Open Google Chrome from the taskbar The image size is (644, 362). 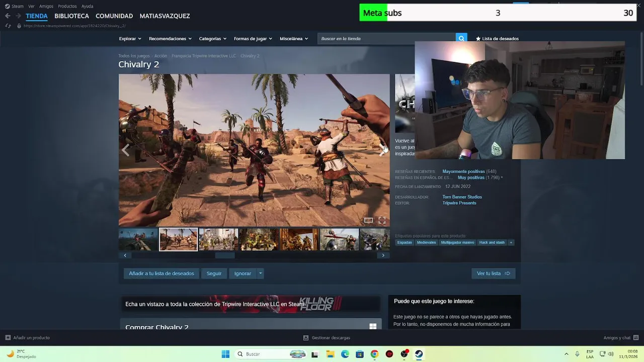(x=374, y=354)
